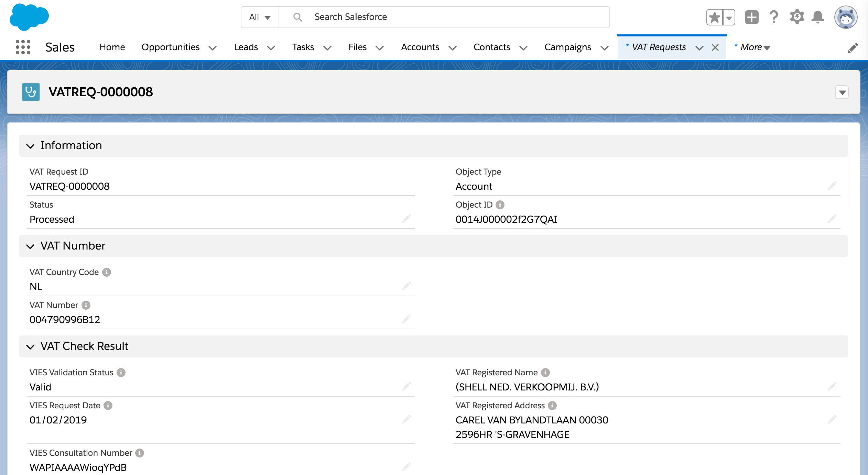View the Object ID field info tooltip
This screenshot has height=475, width=868.
[x=500, y=205]
